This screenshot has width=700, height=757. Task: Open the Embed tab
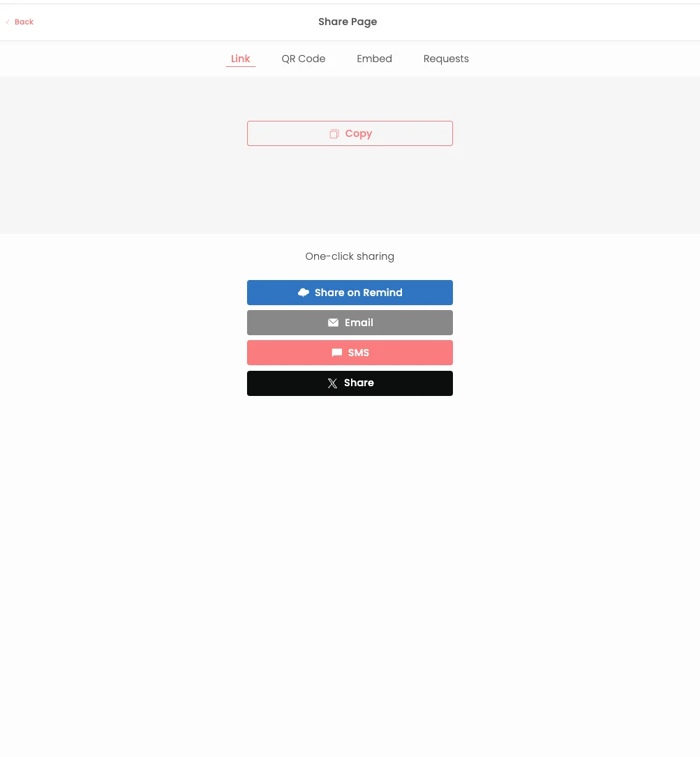pos(374,59)
